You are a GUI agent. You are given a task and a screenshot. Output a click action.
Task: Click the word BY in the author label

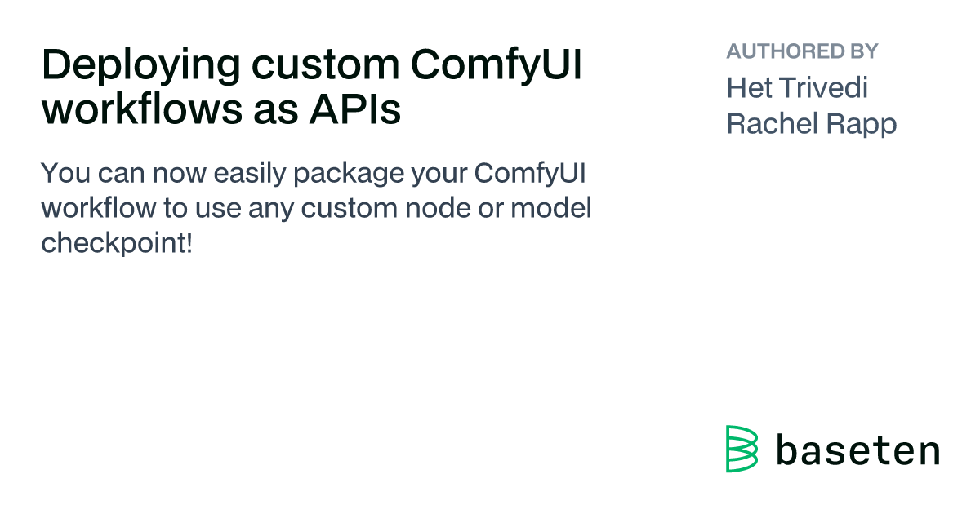point(862,51)
